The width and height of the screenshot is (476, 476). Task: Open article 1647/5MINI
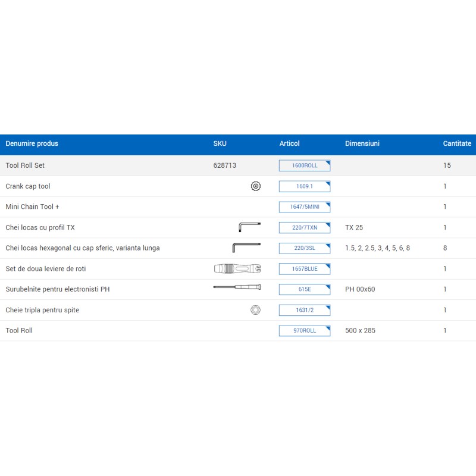coord(305,206)
